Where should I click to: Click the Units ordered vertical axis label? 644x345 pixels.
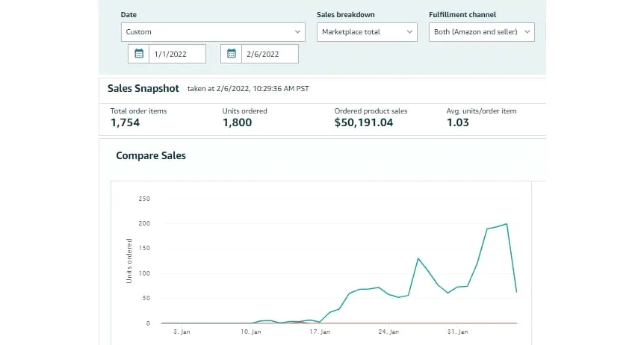pyautogui.click(x=129, y=261)
